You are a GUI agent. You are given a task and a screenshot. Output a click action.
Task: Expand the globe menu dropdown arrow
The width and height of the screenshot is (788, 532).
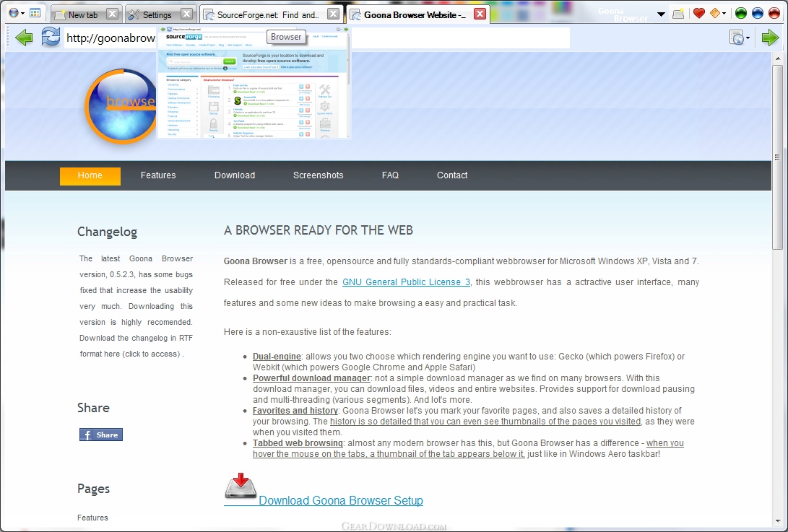pyautogui.click(x=22, y=14)
